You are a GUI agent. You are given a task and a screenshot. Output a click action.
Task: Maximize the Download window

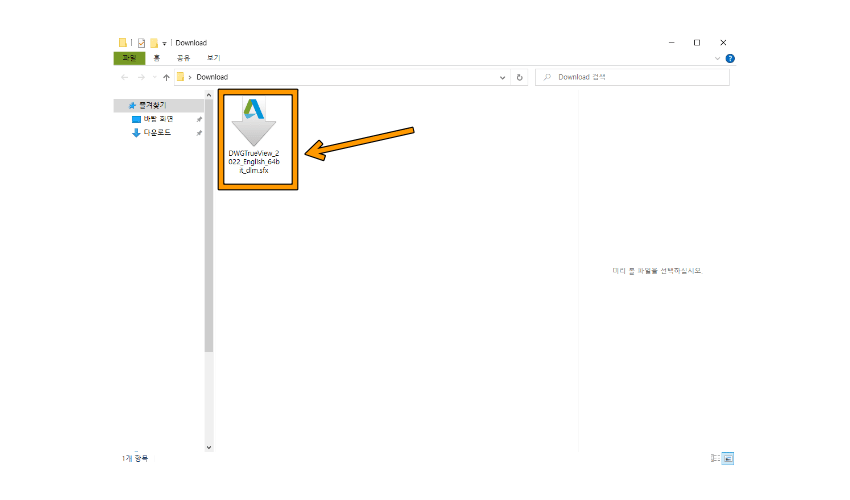pos(697,42)
